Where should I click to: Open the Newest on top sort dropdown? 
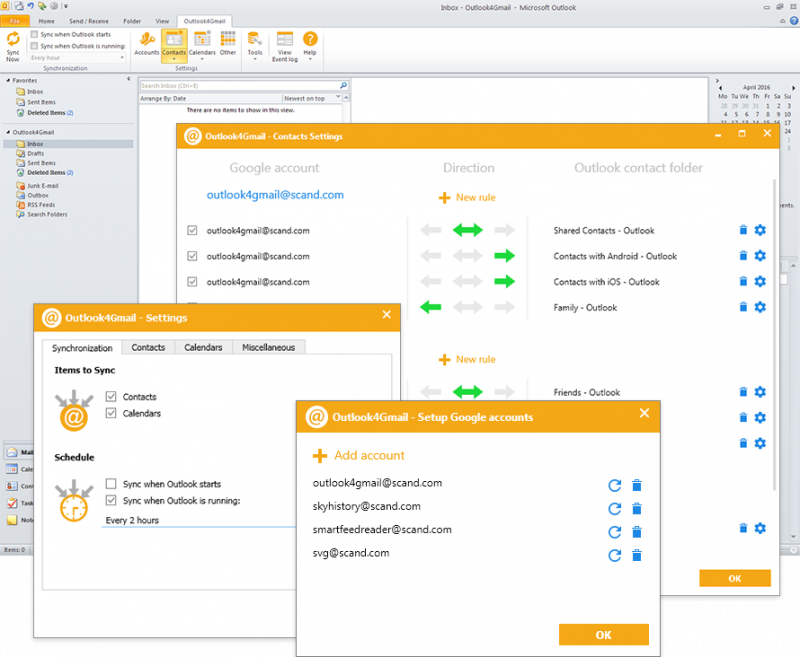tap(312, 98)
